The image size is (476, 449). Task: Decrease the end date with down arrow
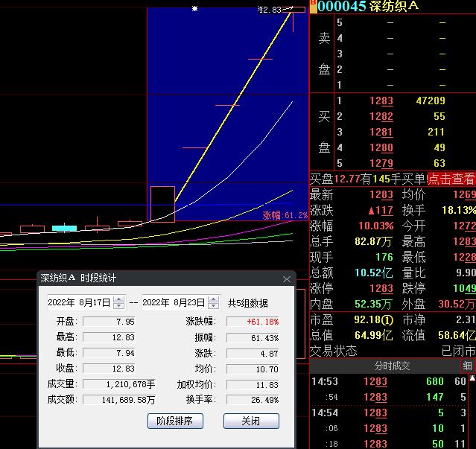coord(214,306)
